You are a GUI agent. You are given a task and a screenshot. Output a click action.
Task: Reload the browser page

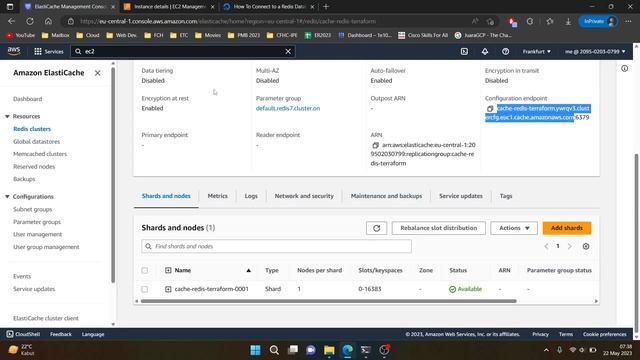click(x=30, y=21)
